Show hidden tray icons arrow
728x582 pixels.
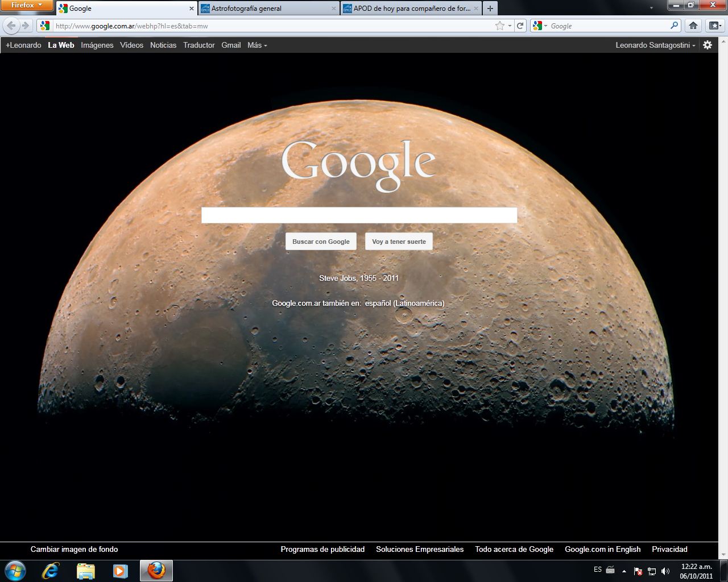click(624, 571)
